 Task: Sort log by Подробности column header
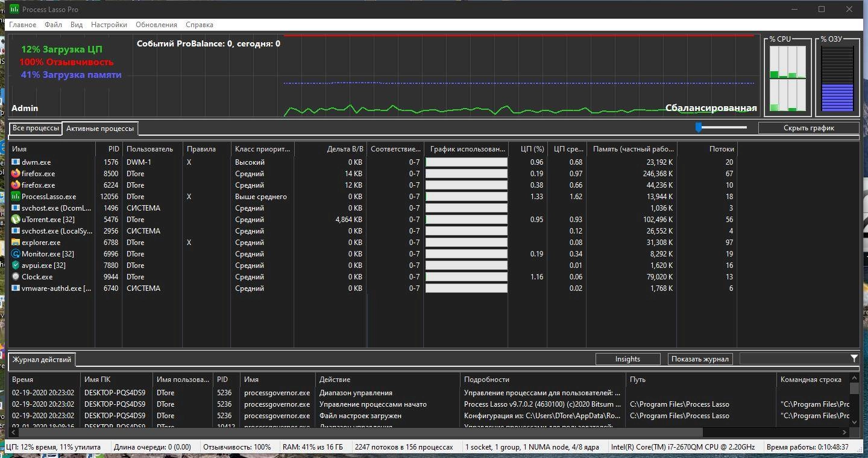point(543,380)
